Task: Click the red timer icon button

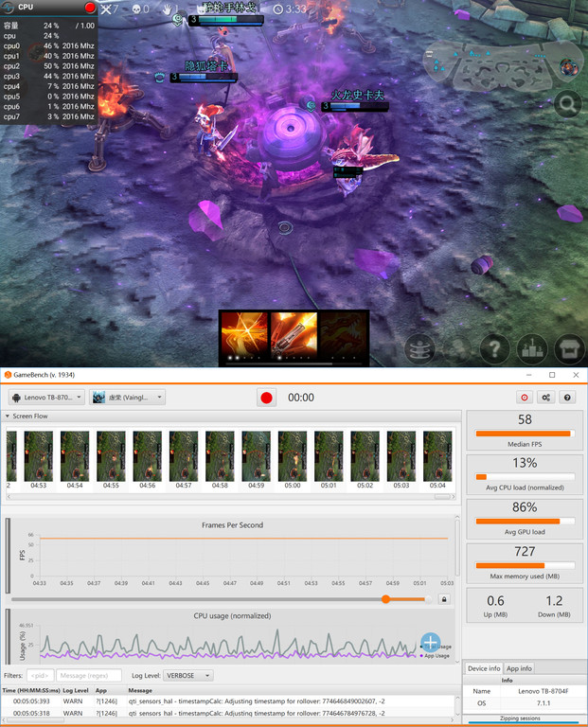Action: click(525, 398)
